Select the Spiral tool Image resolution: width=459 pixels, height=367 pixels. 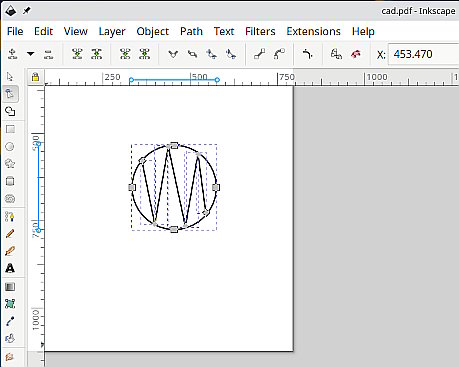pyautogui.click(x=10, y=199)
